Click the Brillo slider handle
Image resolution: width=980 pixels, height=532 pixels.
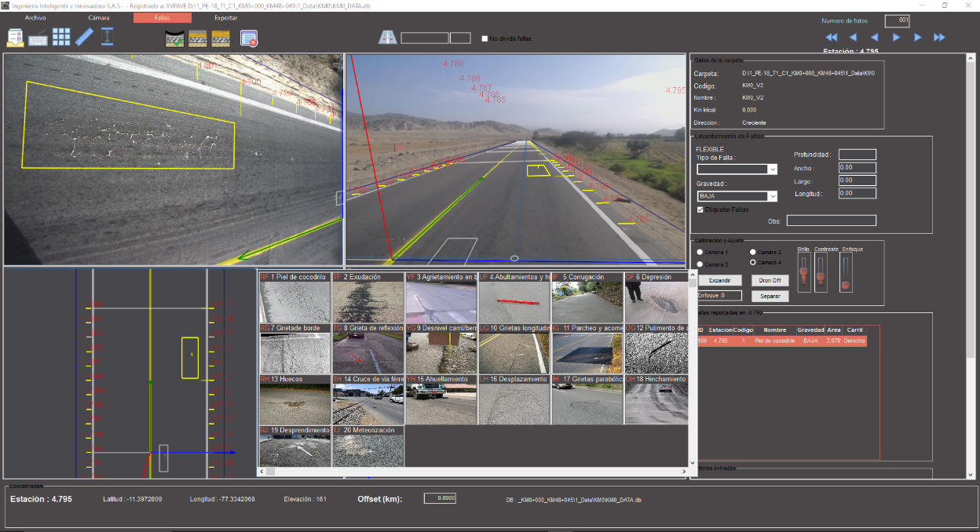[803, 273]
